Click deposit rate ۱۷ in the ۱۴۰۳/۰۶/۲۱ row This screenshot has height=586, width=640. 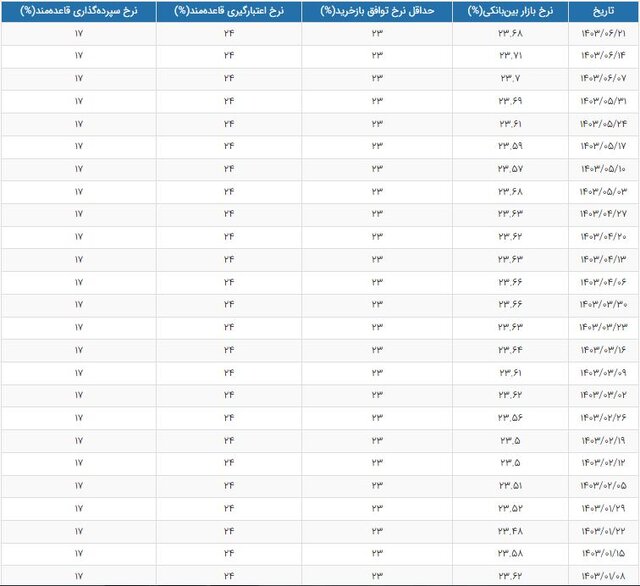coord(78,33)
